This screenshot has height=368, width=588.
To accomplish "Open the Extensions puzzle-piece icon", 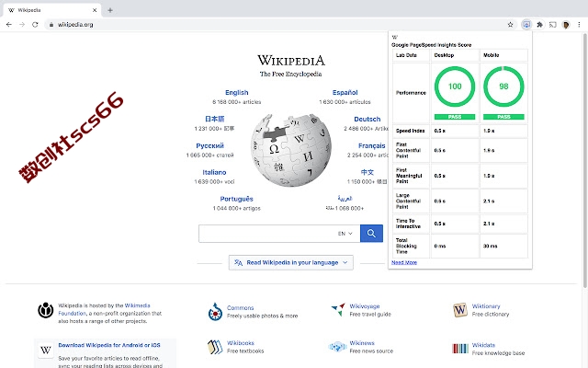I will (539, 25).
